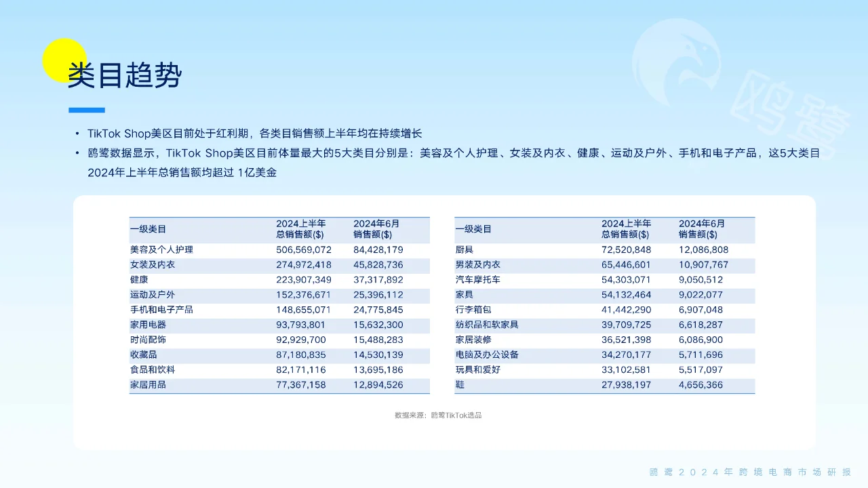Image resolution: width=868 pixels, height=488 pixels.
Task: Click the 行李箱包 category cell
Action: point(473,310)
